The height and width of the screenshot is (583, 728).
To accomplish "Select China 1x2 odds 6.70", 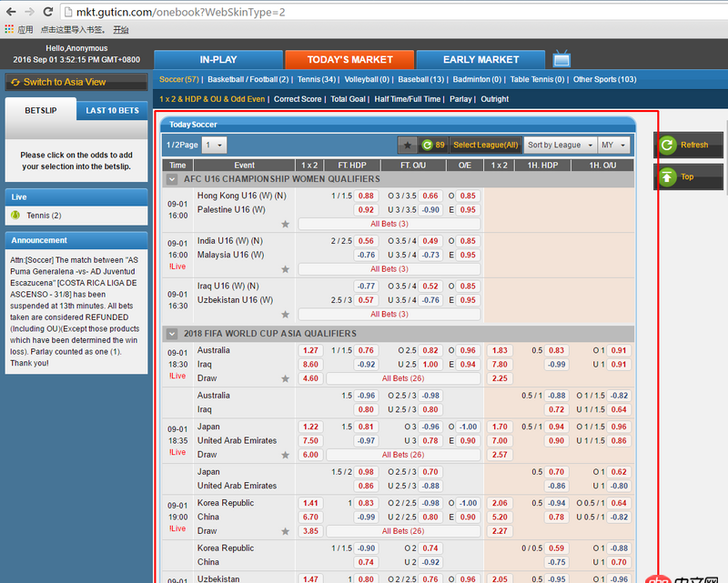I will (310, 518).
